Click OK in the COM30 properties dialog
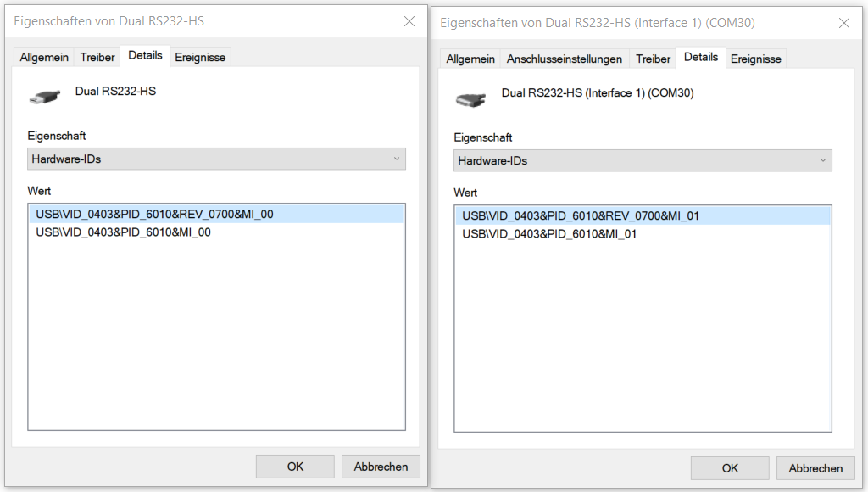The height and width of the screenshot is (492, 868). click(729, 467)
